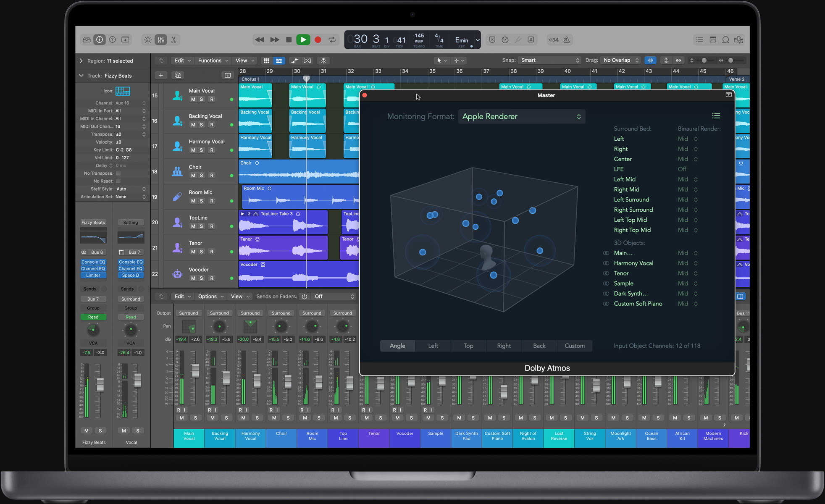This screenshot has height=504, width=825.
Task: Adjust the Main Vocal channel volume fader
Action: point(195,370)
